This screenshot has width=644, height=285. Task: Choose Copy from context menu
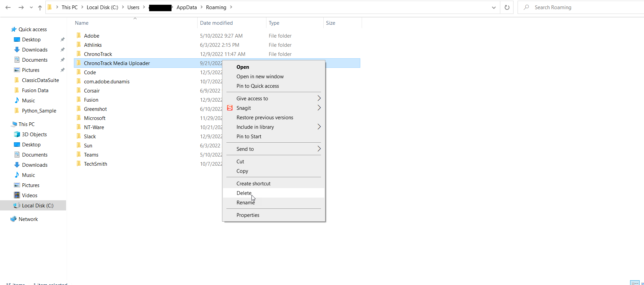[x=274, y=171]
